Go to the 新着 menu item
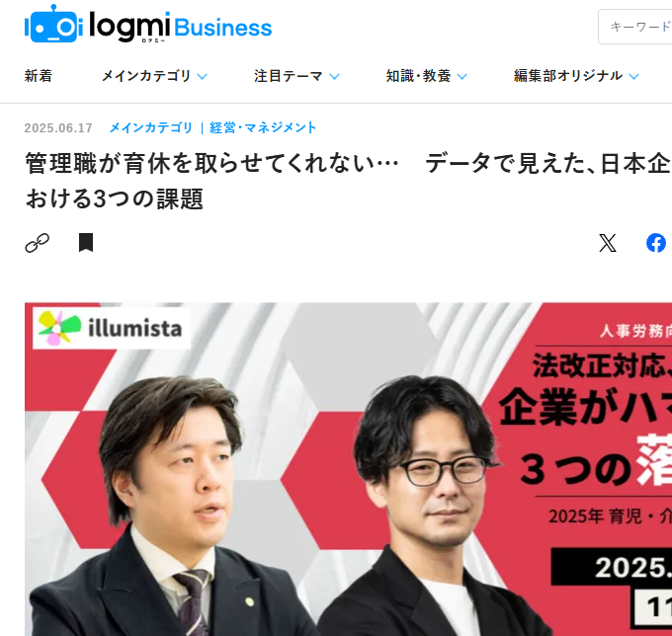The height and width of the screenshot is (636, 672). 39,76
